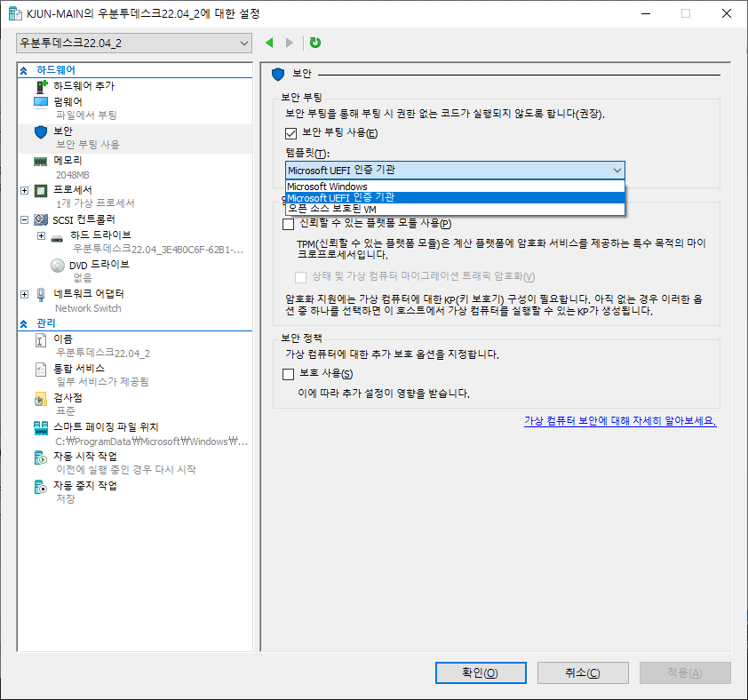Click the 이름 icon
Image resolution: width=748 pixels, height=700 pixels.
pos(41,339)
